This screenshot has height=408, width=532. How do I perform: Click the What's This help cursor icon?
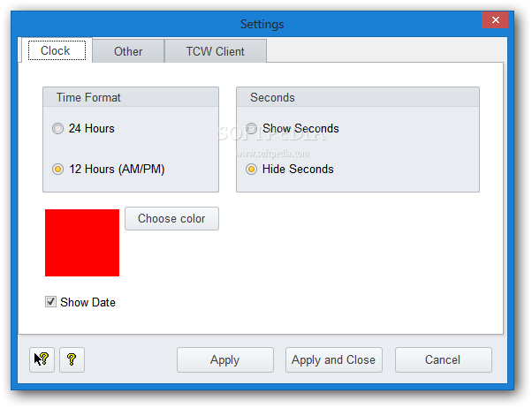point(42,359)
